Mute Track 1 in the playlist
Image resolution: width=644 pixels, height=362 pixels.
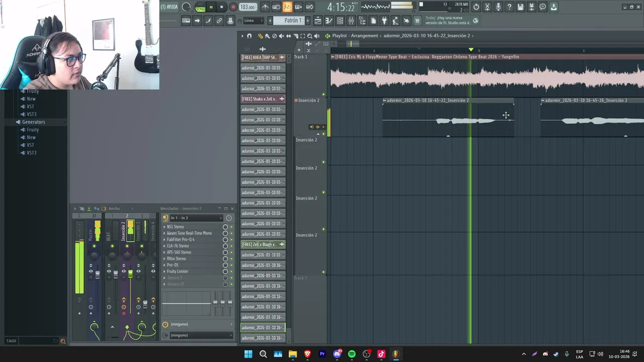point(324,95)
